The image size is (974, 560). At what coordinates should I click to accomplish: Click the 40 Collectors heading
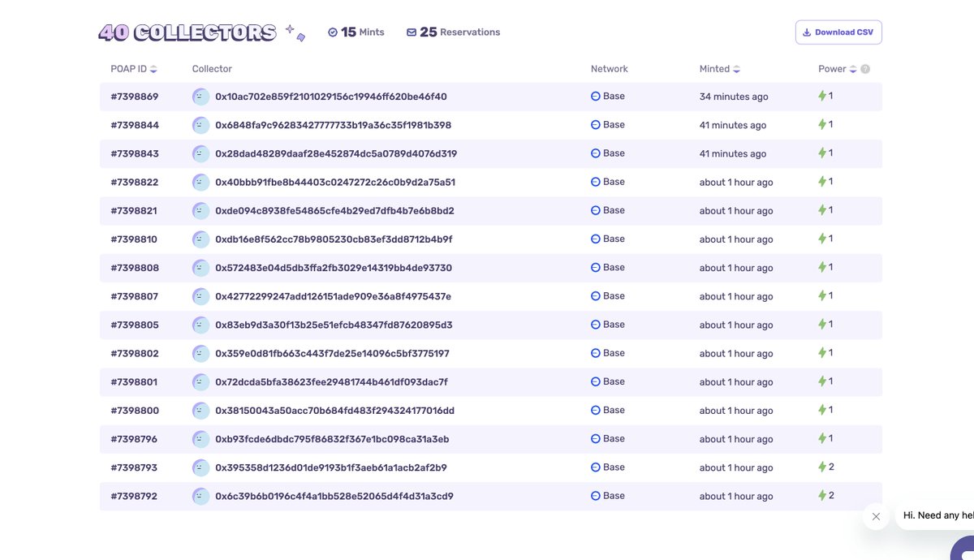point(187,32)
